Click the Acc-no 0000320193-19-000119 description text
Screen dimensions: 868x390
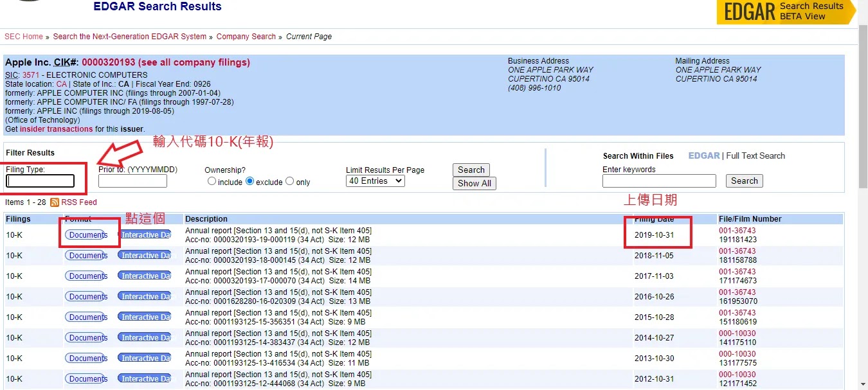[278, 240]
